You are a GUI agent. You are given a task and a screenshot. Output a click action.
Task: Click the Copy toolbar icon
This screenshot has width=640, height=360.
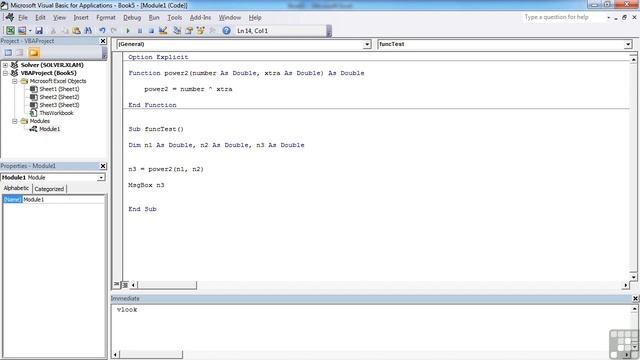(65, 31)
